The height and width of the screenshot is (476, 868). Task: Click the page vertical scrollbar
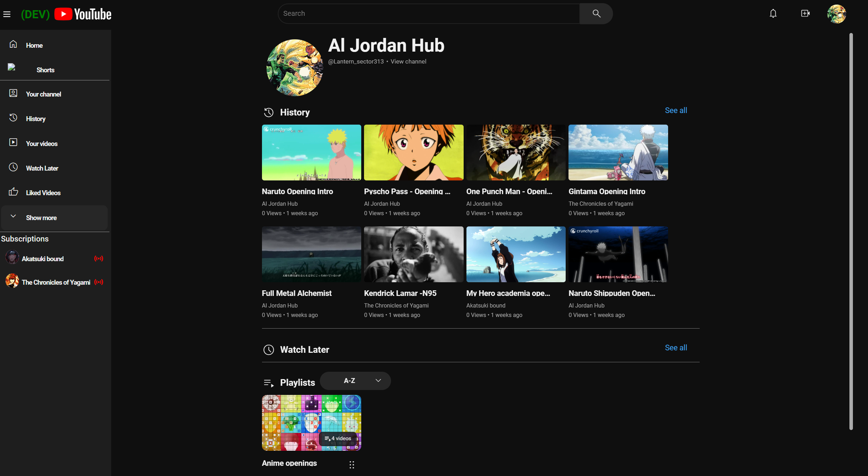(851, 232)
